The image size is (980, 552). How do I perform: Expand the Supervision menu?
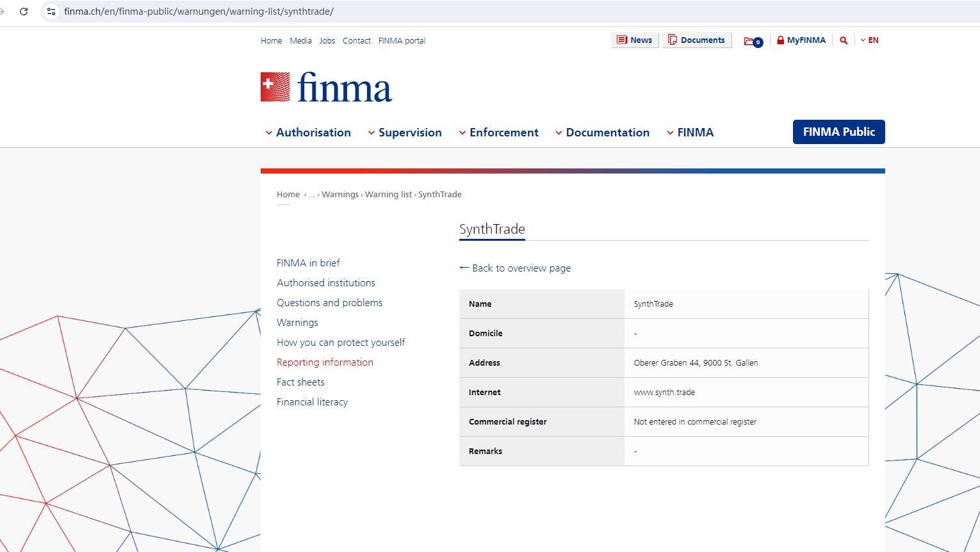(x=405, y=133)
